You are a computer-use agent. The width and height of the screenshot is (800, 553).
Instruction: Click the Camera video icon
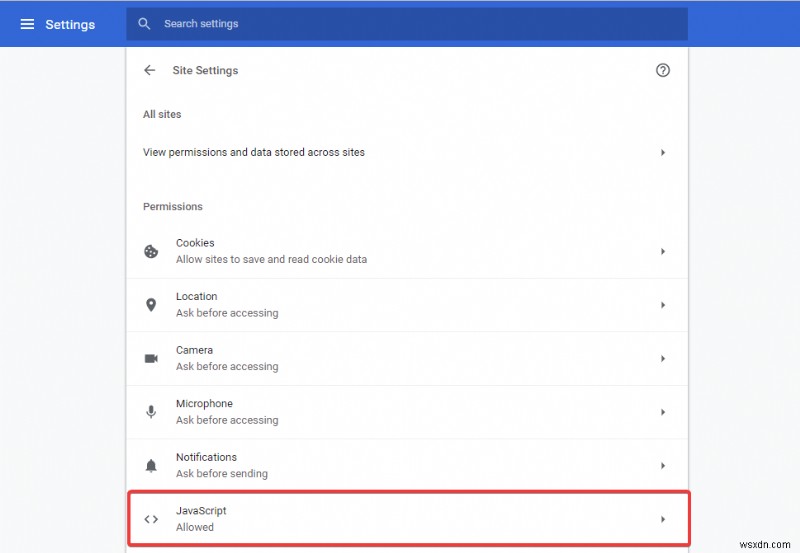point(151,359)
